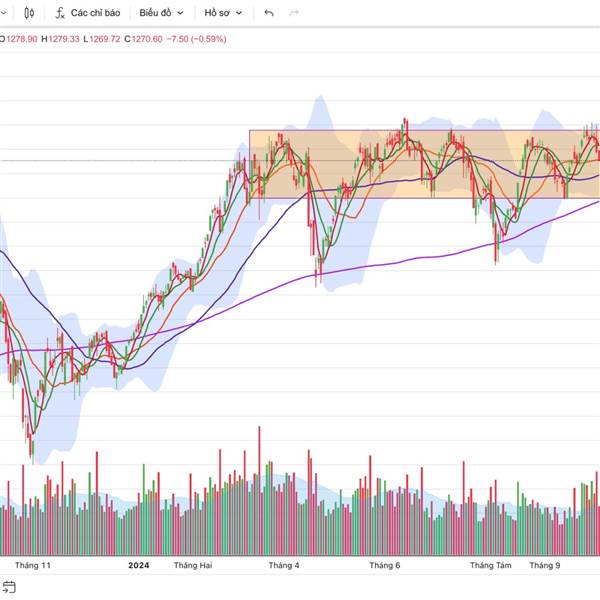Click the Tháng 9 axis label
This screenshot has height=600, width=600.
point(545,565)
